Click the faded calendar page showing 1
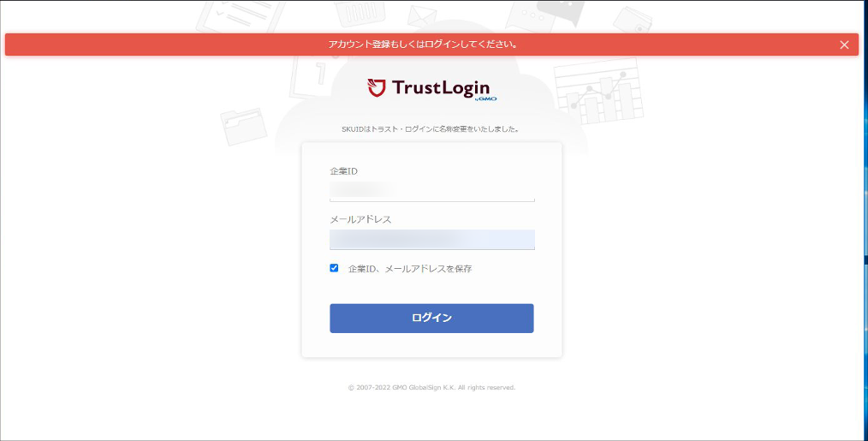Screen dimensions: 868x441 pos(312,76)
